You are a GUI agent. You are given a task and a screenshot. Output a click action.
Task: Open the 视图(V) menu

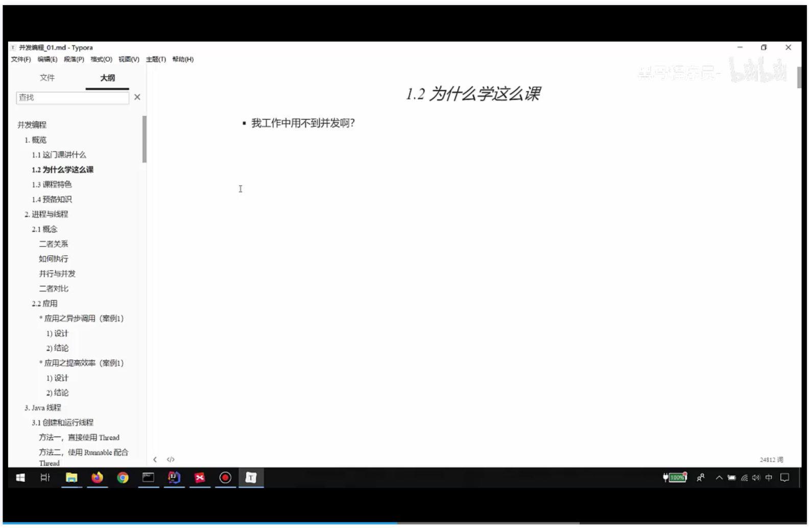(129, 60)
